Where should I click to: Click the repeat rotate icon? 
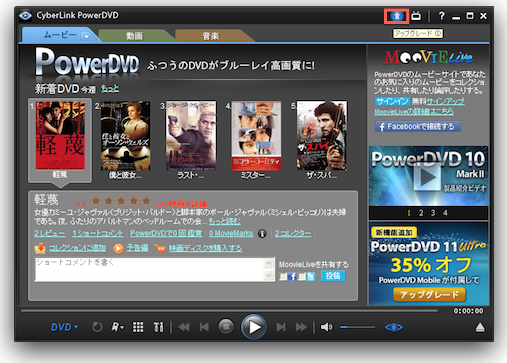[x=97, y=327]
